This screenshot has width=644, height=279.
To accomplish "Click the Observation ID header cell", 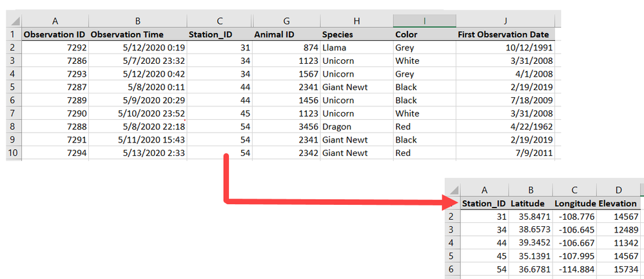I will [55, 34].
